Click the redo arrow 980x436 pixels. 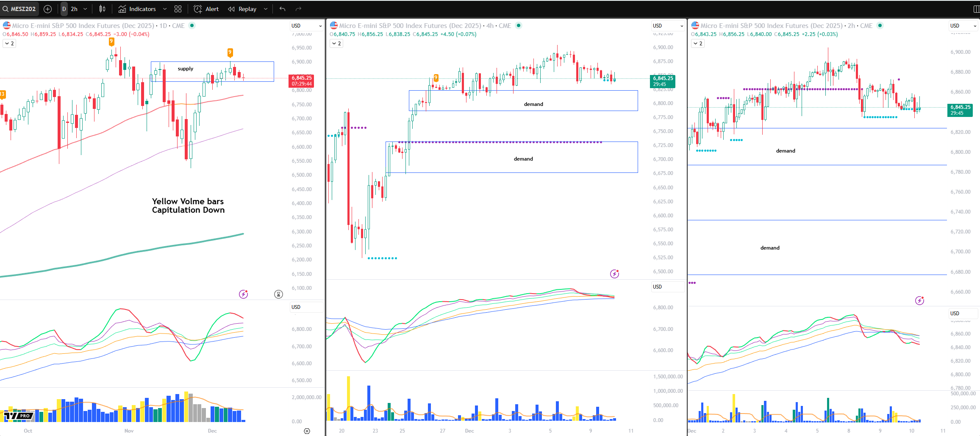[x=298, y=9]
